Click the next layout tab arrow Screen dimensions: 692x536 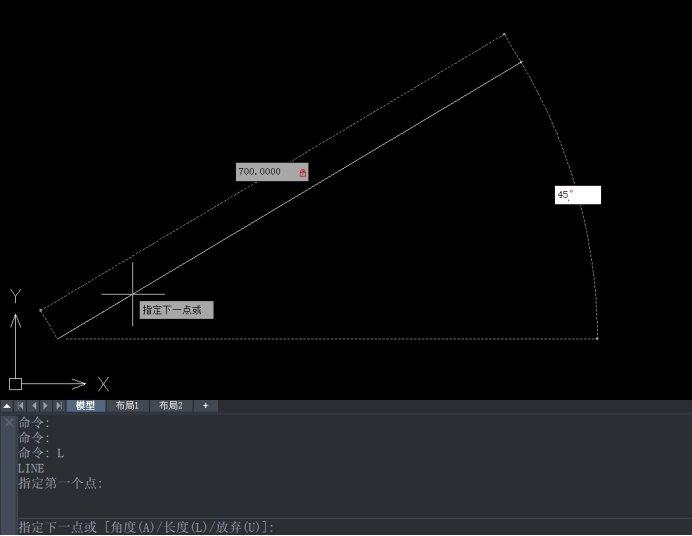point(45,406)
